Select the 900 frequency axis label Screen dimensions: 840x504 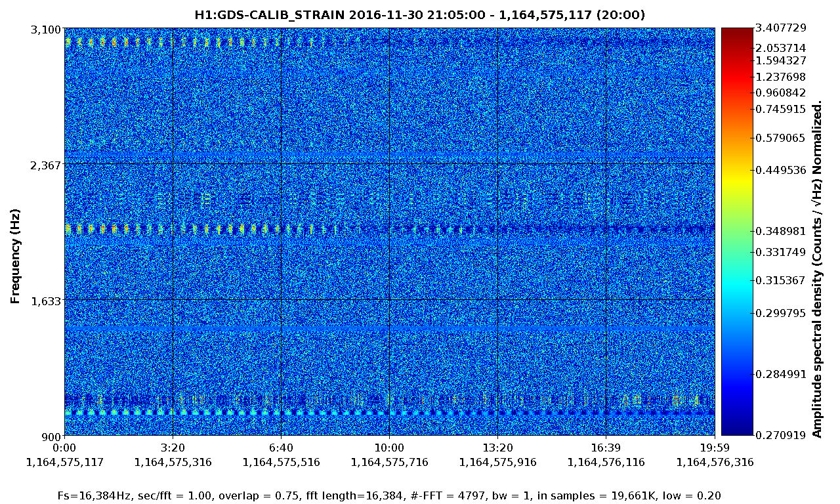[51, 436]
